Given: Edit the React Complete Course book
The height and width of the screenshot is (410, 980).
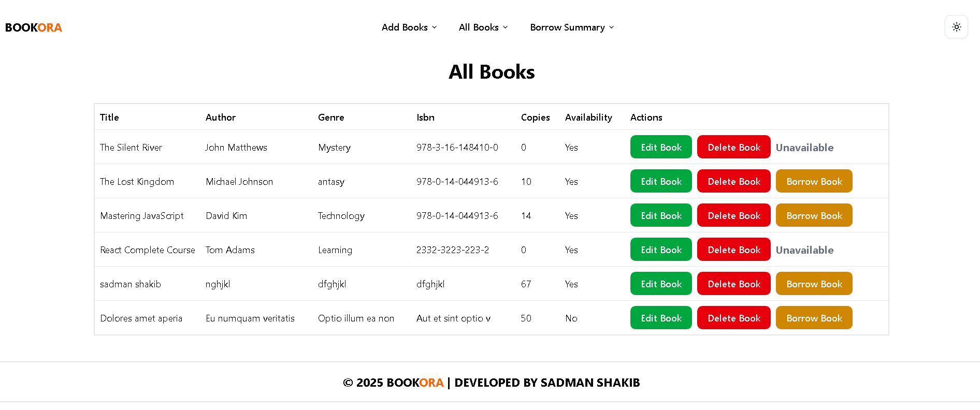Looking at the screenshot, I should [660, 250].
